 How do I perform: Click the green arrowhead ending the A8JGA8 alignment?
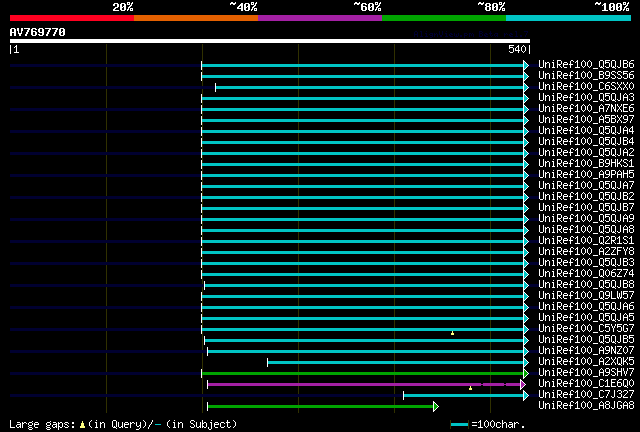click(x=436, y=406)
